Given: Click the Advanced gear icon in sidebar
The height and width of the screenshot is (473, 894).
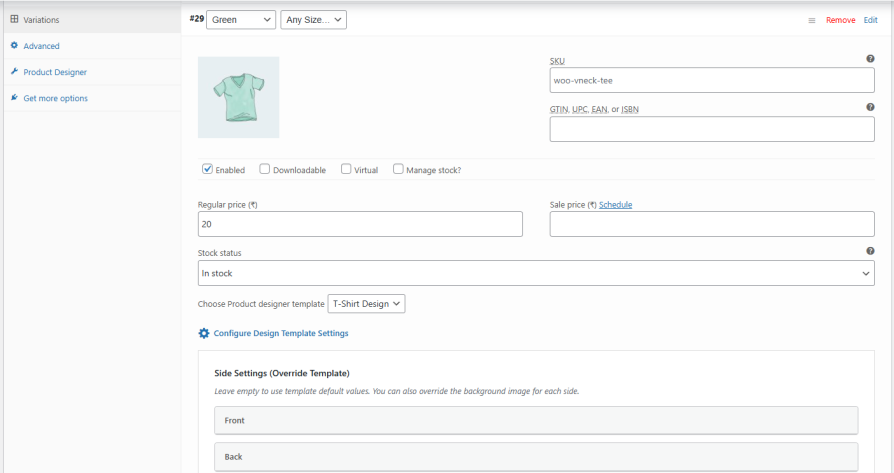Looking at the screenshot, I should click(x=14, y=46).
